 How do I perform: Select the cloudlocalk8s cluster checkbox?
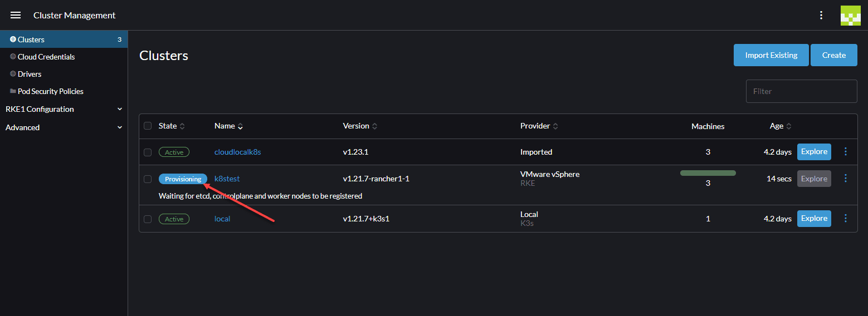pos(148,152)
